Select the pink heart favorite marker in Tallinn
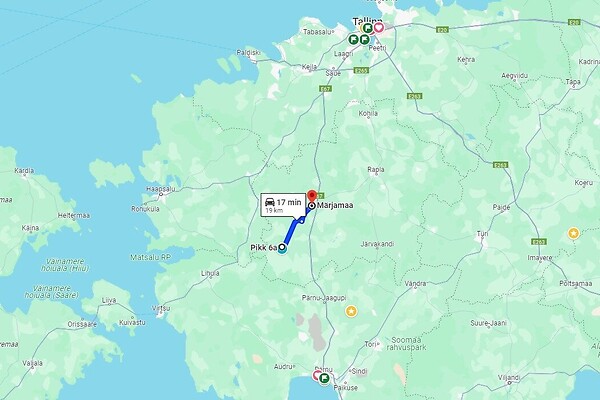The height and width of the screenshot is (400, 600). coord(378,28)
